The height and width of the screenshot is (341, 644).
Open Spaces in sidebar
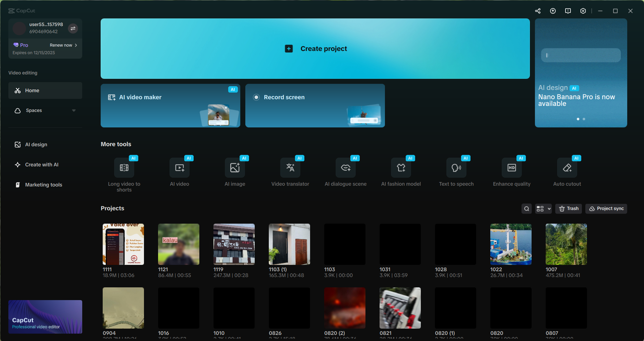[45, 110]
